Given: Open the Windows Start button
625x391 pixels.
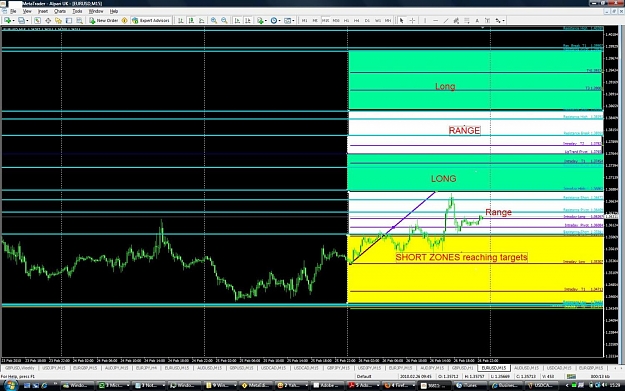Looking at the screenshot, I should (10, 385).
